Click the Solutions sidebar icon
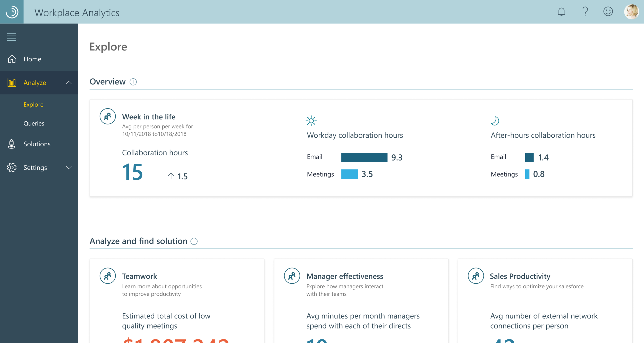The height and width of the screenshot is (343, 644). (x=12, y=144)
